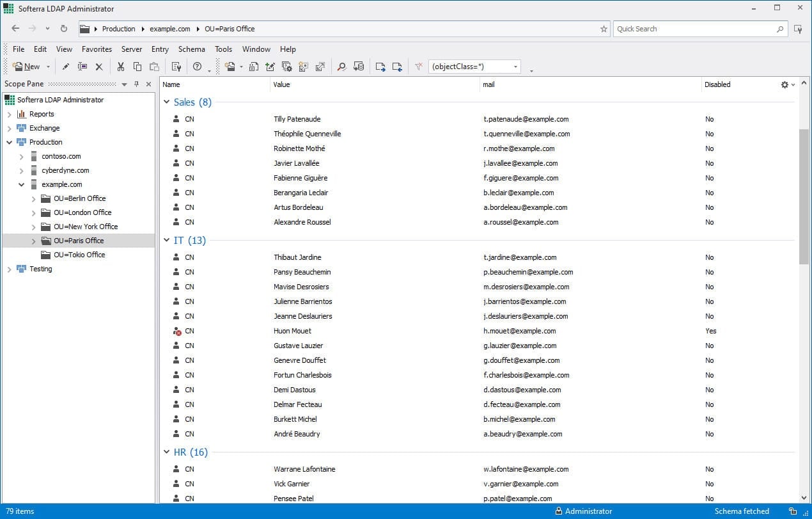Expand the Reports tree node
This screenshot has width=812, height=519.
coord(9,114)
